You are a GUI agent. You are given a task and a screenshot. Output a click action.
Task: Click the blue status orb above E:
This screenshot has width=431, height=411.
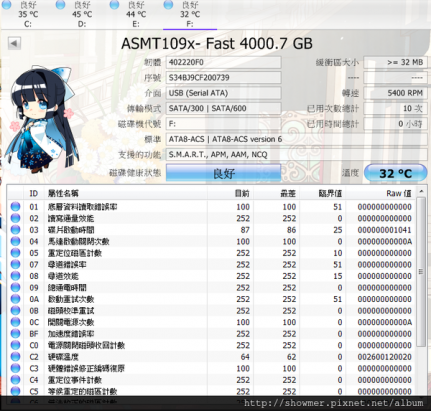tap(114, 5)
